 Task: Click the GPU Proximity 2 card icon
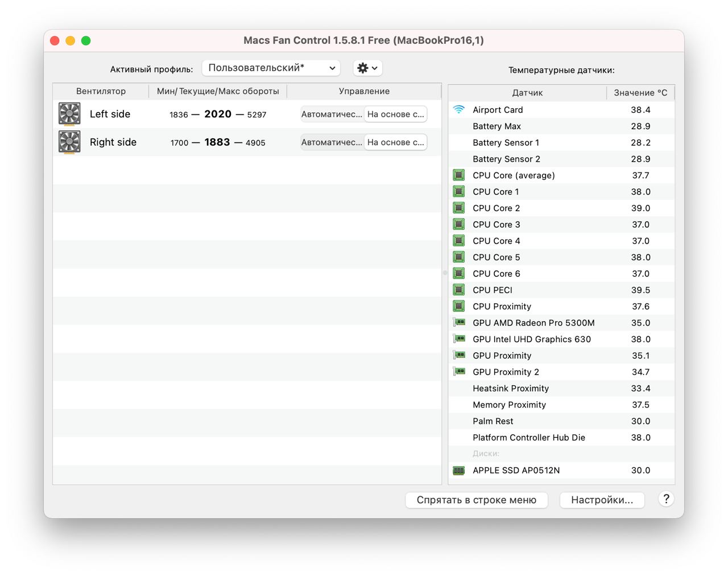[459, 372]
